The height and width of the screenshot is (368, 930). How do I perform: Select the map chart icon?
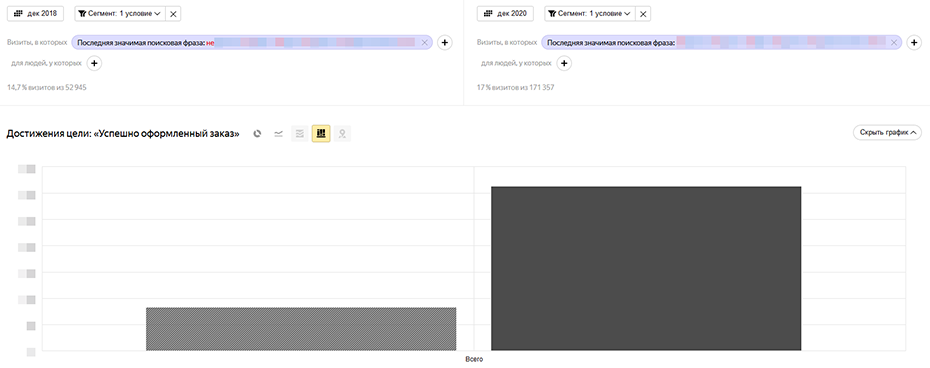(x=342, y=134)
